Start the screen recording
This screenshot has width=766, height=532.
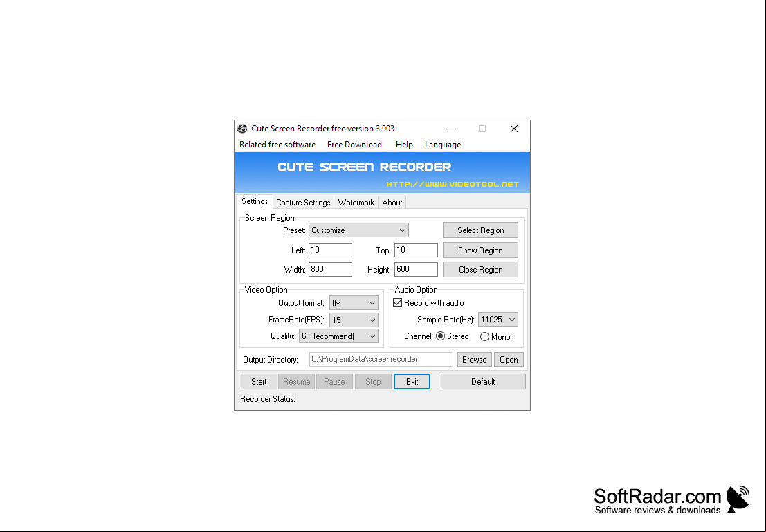(x=259, y=382)
